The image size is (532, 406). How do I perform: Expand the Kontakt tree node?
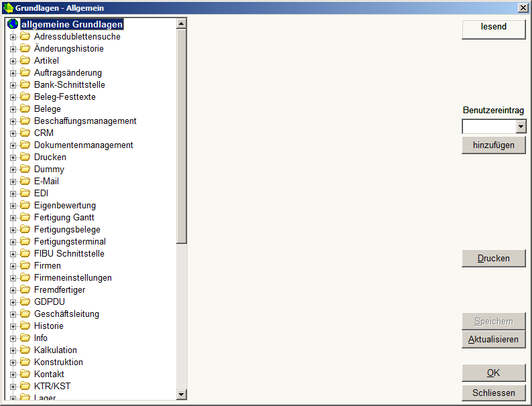13,375
